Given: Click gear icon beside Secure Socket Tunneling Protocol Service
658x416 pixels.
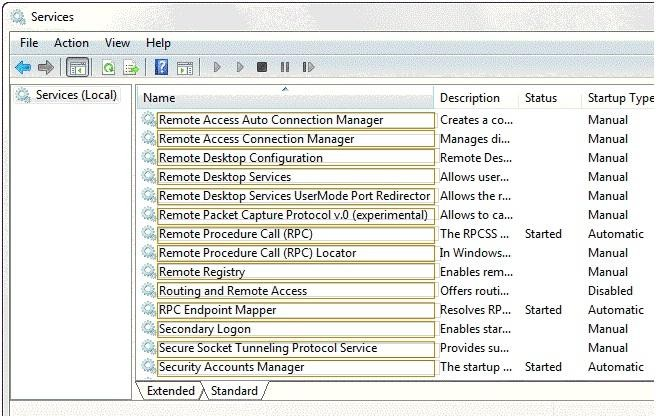Looking at the screenshot, I should (148, 348).
